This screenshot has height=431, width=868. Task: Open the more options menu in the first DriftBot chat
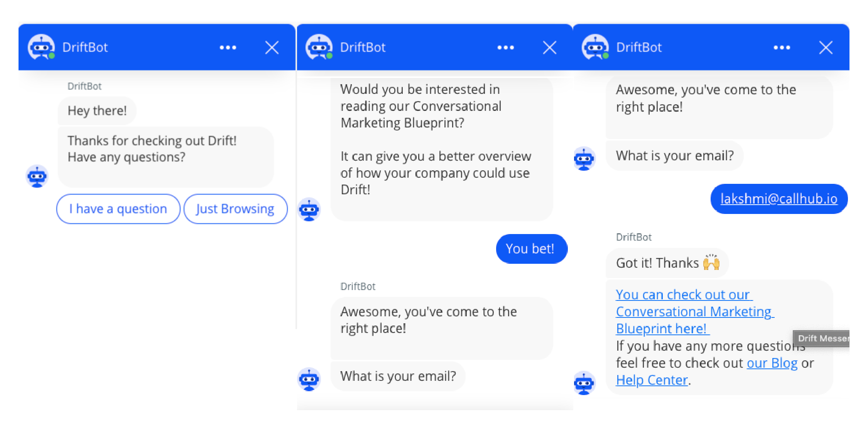click(x=228, y=48)
